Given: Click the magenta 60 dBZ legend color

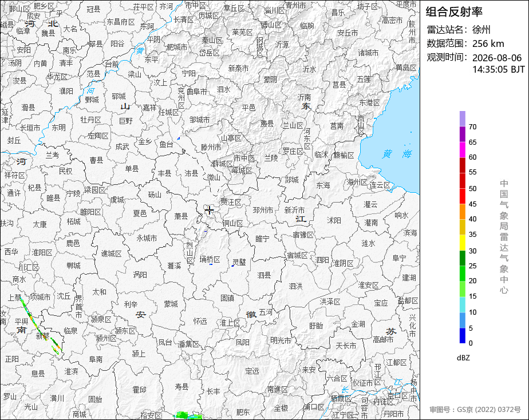Looking at the screenshot, I should 462,150.
